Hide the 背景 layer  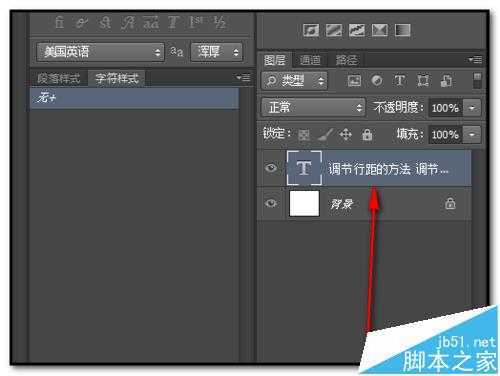coord(271,203)
